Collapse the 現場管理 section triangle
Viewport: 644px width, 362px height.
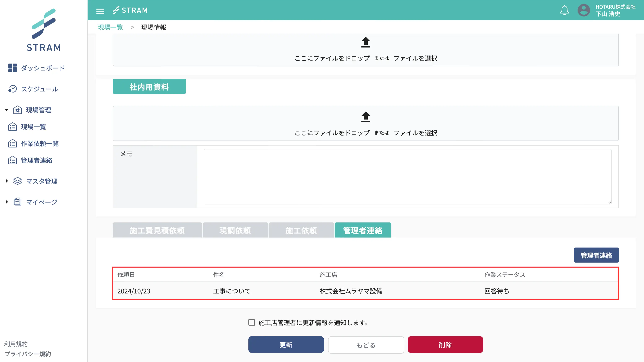point(6,110)
